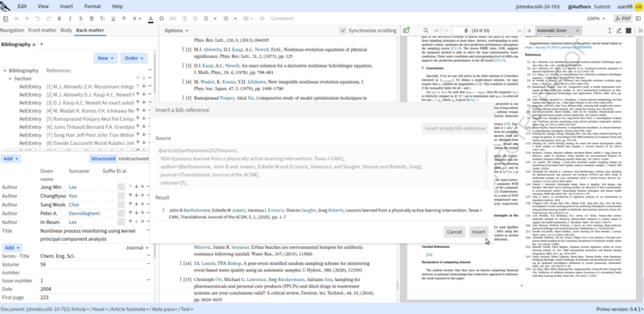Collapse the Bibliography tree node

tap(5, 71)
